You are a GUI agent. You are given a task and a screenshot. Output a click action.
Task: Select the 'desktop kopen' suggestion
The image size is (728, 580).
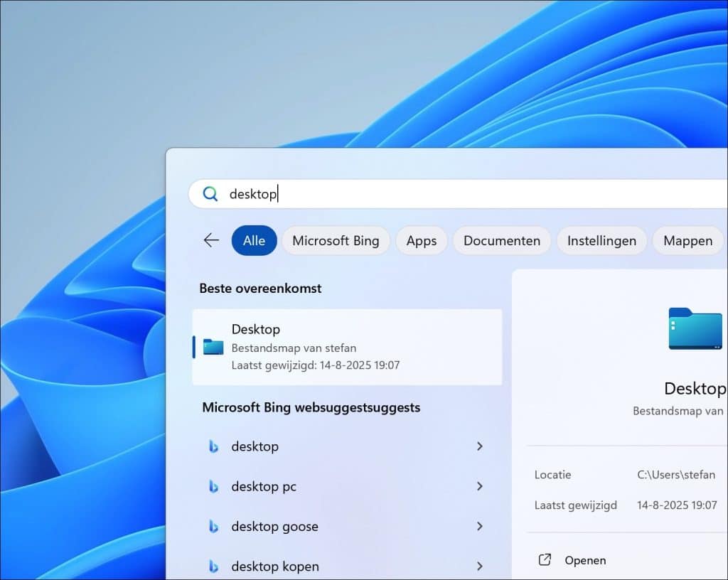[347, 566]
